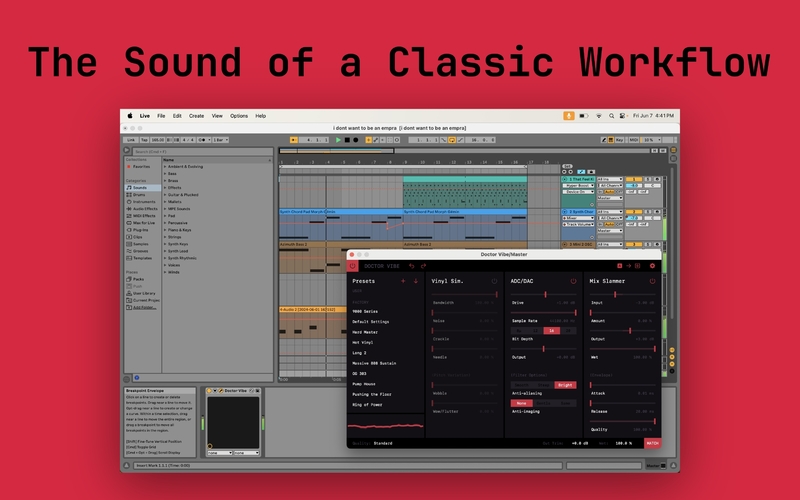Viewport: 800px width, 500px height.
Task: Expand the Piano & Keys folder
Action: coord(165,230)
